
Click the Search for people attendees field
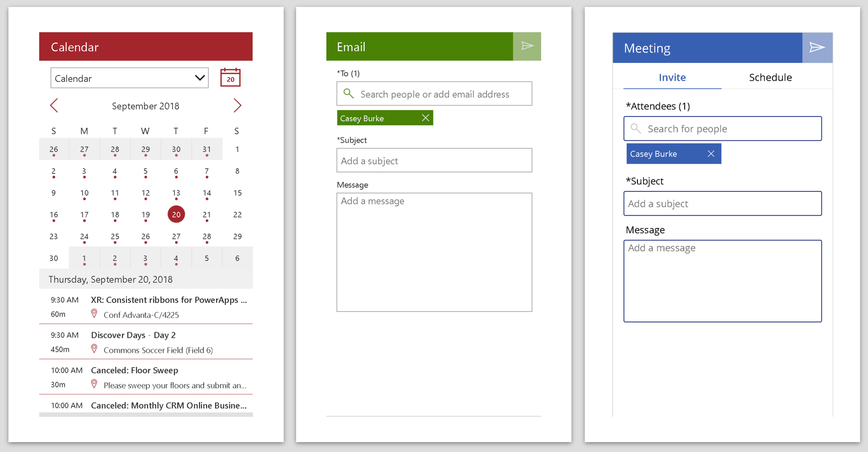723,129
